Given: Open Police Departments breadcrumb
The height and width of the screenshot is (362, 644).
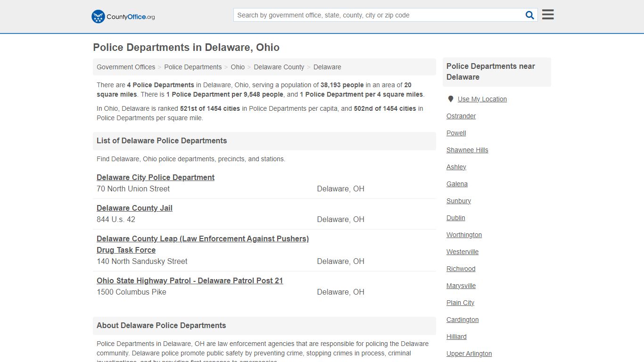Looking at the screenshot, I should pyautogui.click(x=193, y=67).
